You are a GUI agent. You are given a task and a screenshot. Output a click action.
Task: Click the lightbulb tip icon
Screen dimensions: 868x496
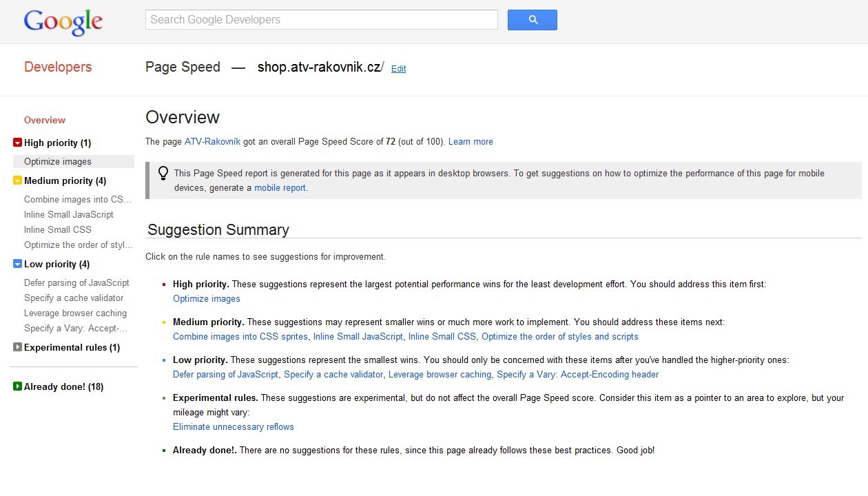pyautogui.click(x=163, y=173)
